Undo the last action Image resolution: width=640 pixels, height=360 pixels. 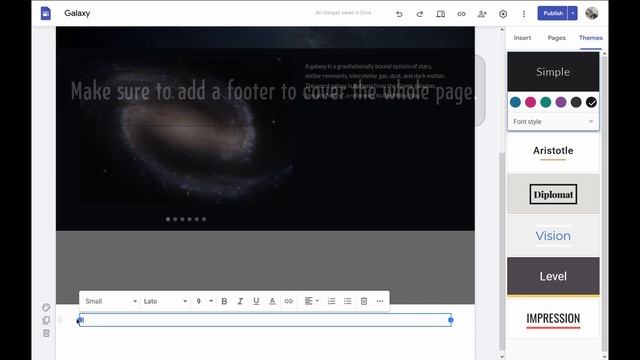pyautogui.click(x=399, y=14)
